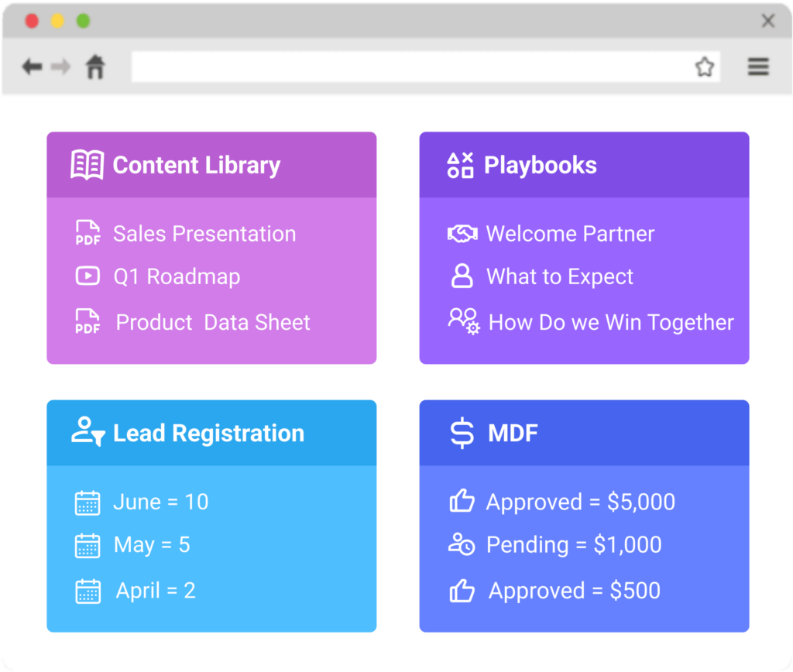Bookmark page with the star icon
Viewport: 793px width, 672px height.
coord(704,67)
